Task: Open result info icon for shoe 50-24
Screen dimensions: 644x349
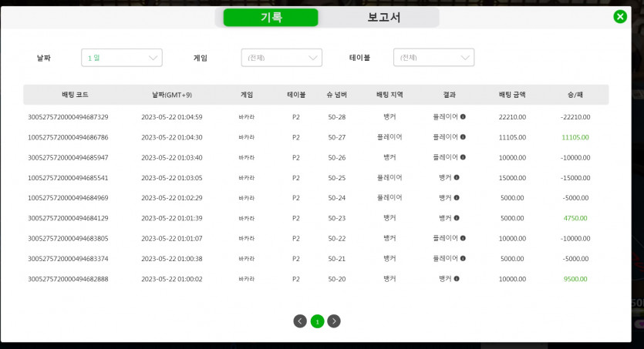Action: tap(457, 198)
